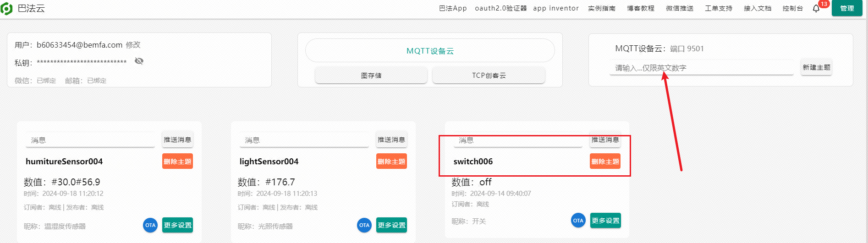
Task: Open 控制台 menu item
Action: (793, 8)
